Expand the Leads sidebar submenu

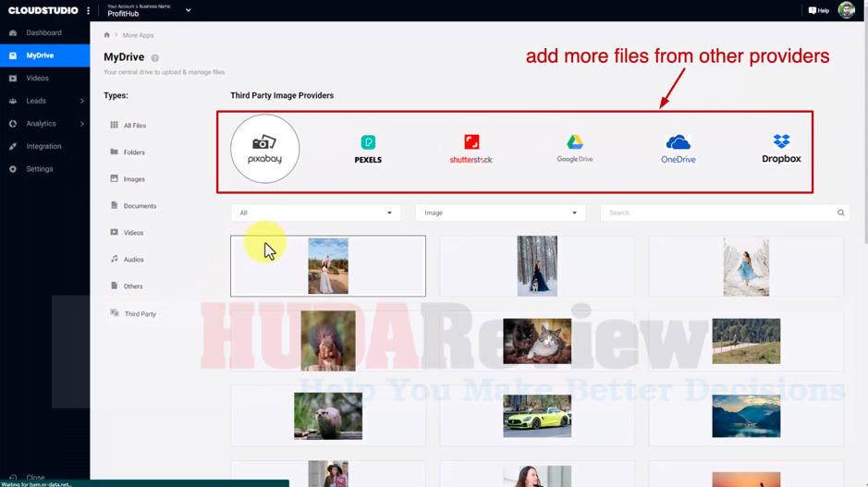[81, 101]
